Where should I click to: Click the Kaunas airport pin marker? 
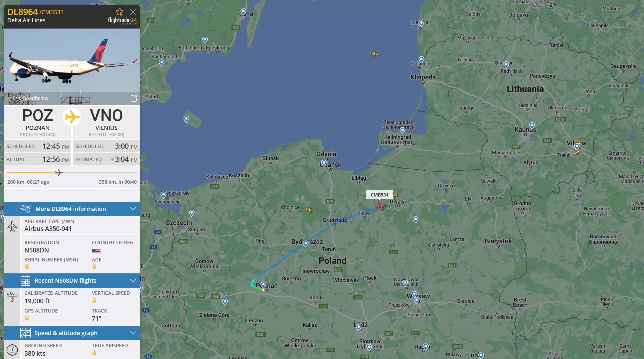tap(532, 126)
